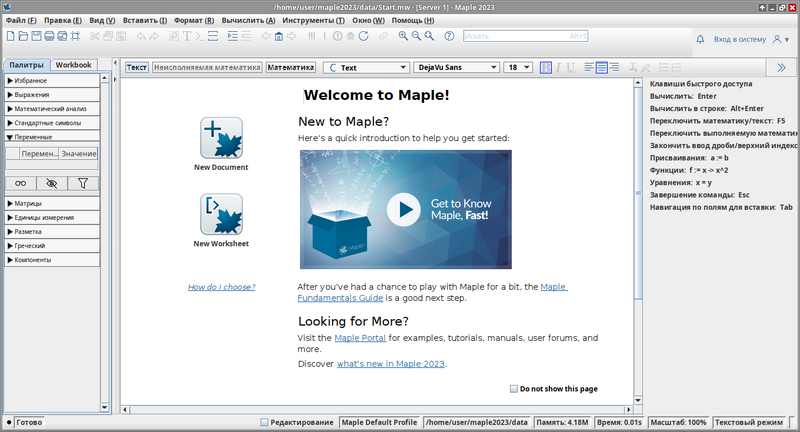The width and height of the screenshot is (800, 432).
Task: Zoom out with the minus magnifier
Action: (416, 36)
